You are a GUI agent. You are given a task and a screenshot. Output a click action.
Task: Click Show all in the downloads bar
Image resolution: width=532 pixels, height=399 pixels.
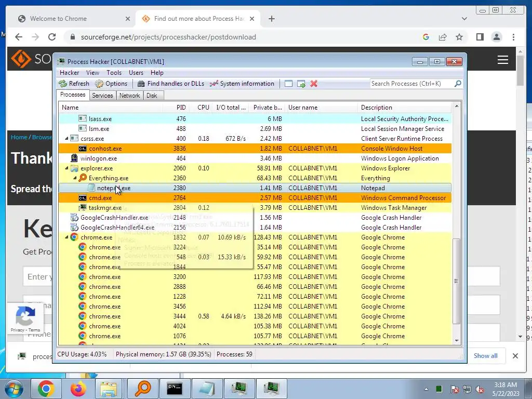tap(486, 355)
